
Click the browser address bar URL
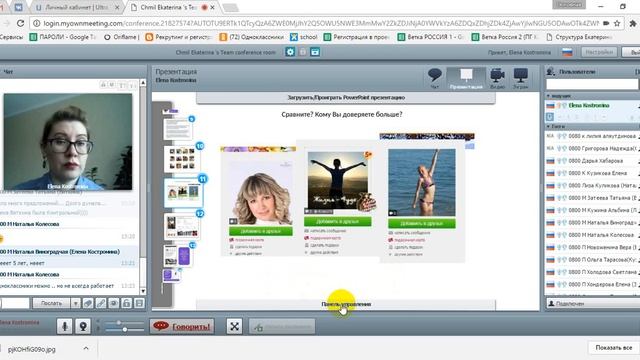pyautogui.click(x=320, y=23)
